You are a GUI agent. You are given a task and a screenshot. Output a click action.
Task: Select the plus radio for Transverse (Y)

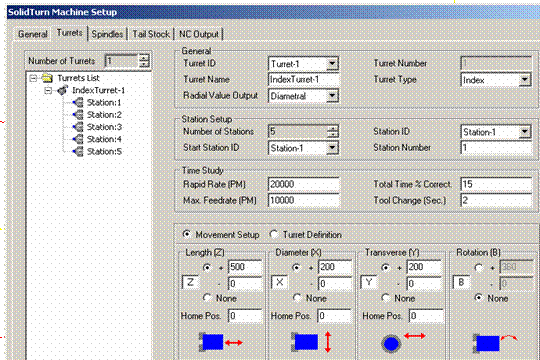tap(385, 267)
